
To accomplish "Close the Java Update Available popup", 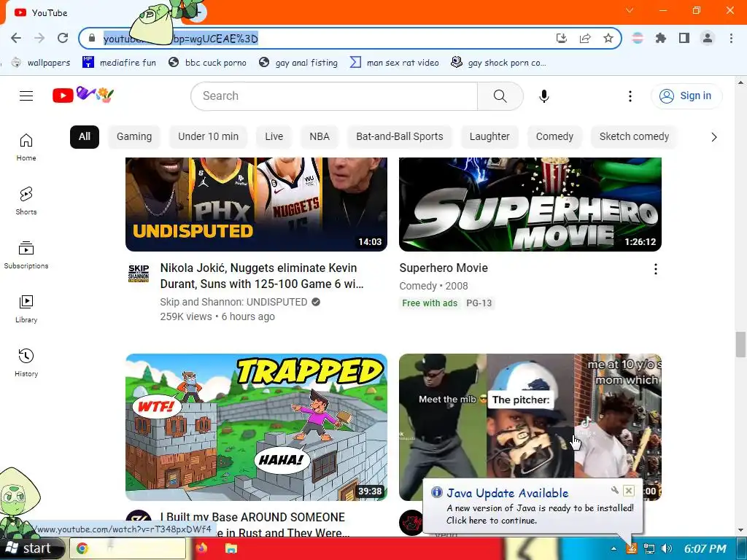I will 628,491.
